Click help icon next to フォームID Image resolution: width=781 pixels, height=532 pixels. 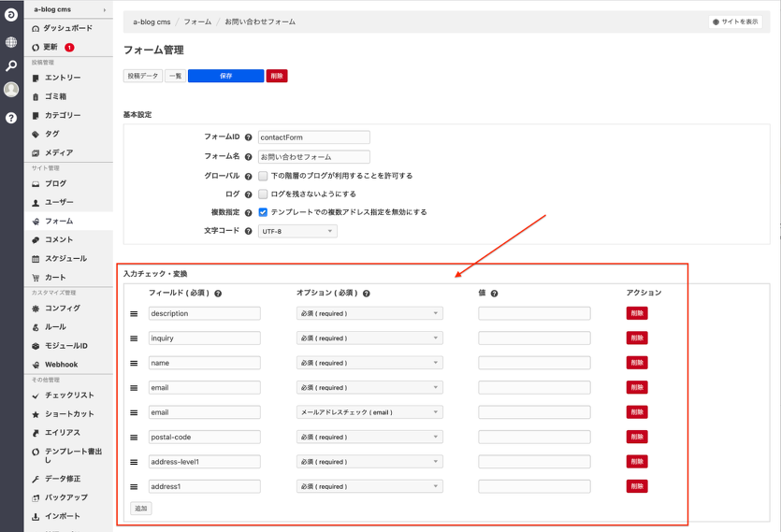(x=248, y=137)
